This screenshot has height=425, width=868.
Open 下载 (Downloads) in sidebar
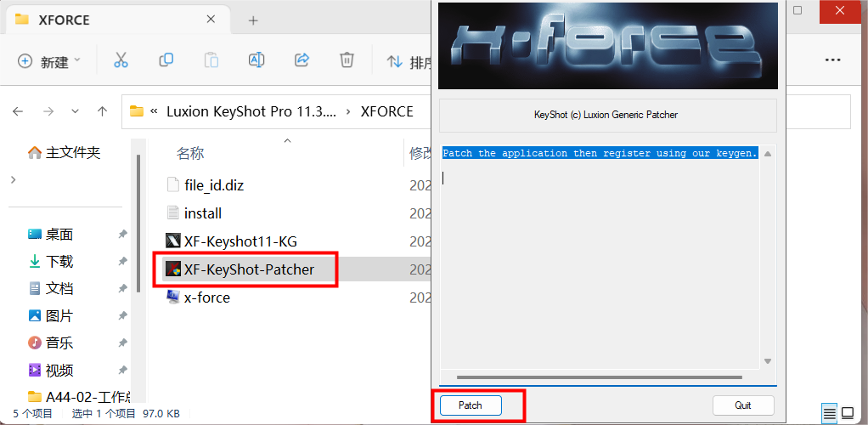[x=59, y=261]
